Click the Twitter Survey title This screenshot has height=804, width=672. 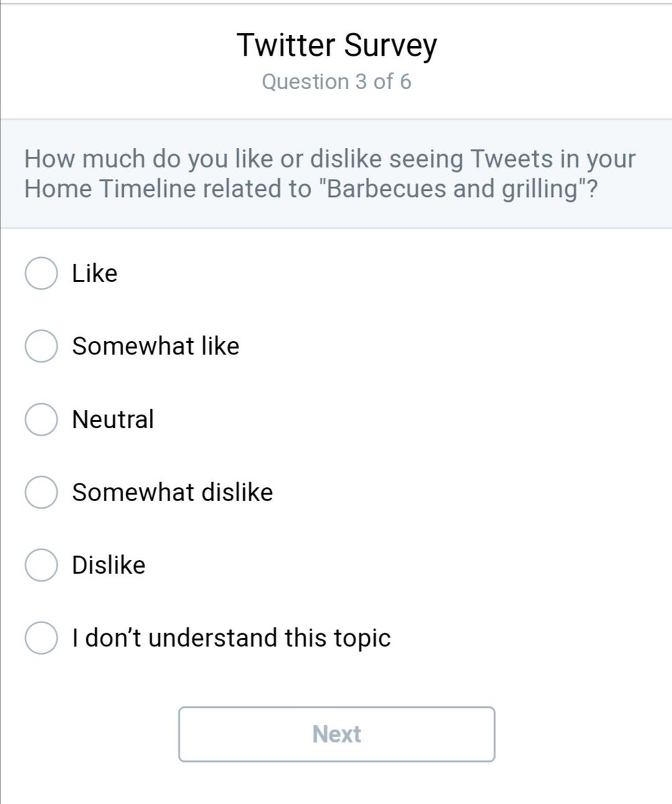[x=336, y=46]
